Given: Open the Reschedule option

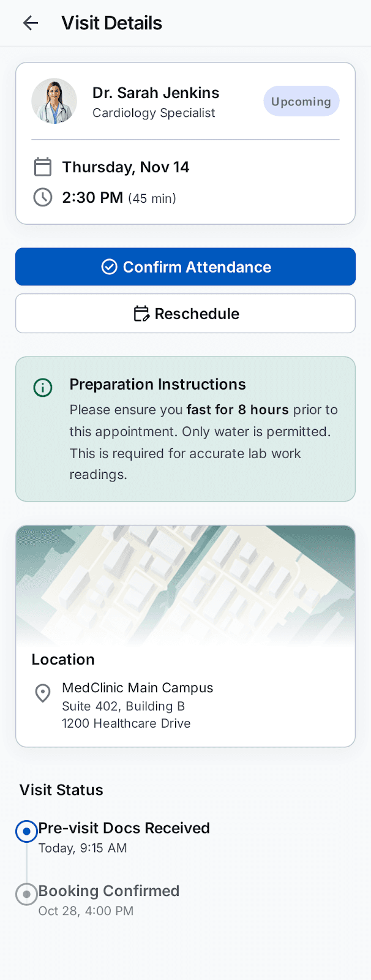Looking at the screenshot, I should point(185,314).
